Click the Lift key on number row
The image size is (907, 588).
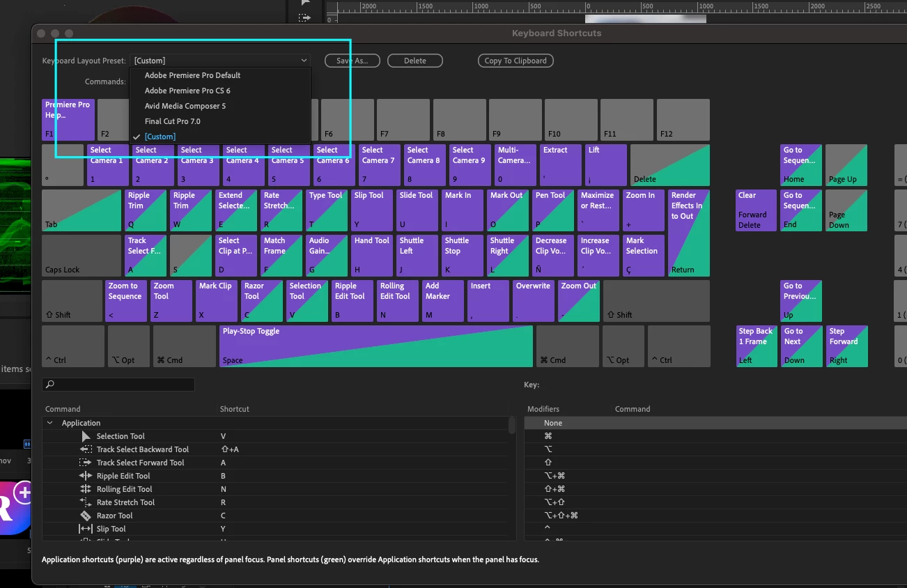point(605,165)
